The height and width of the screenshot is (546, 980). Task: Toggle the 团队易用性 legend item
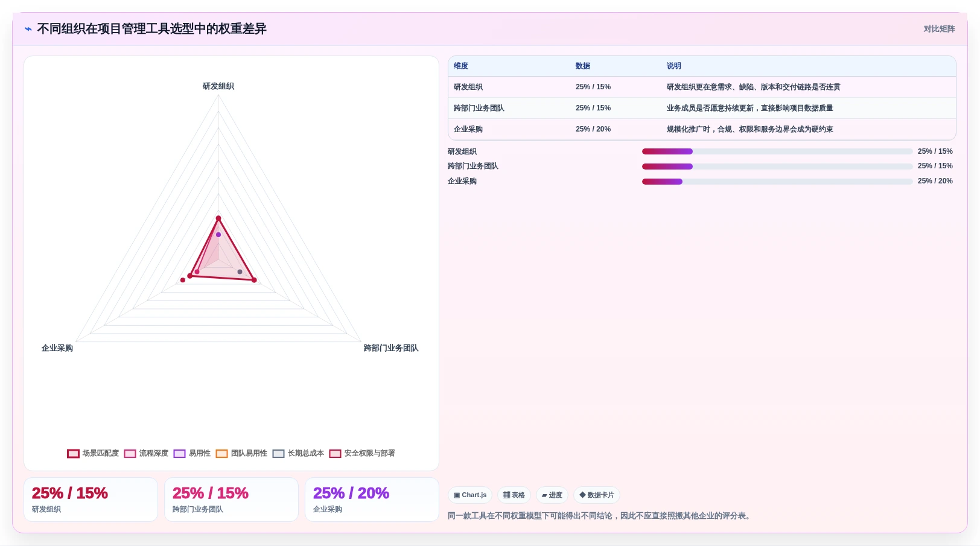(241, 454)
